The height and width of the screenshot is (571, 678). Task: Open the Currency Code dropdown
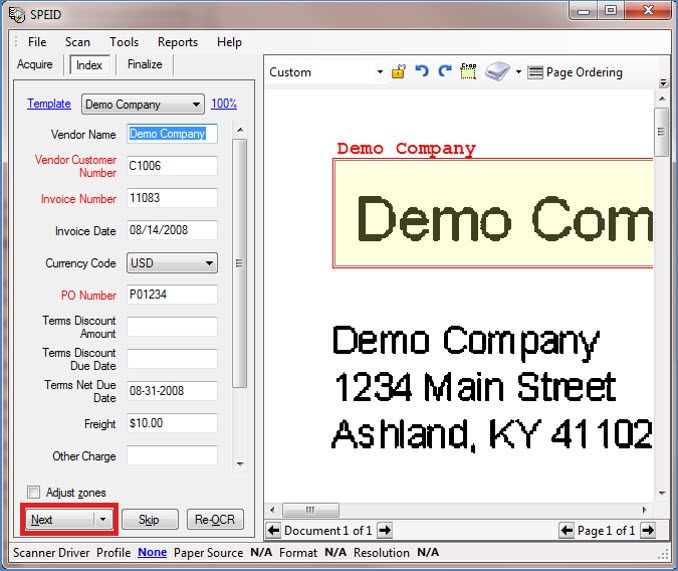click(x=209, y=264)
